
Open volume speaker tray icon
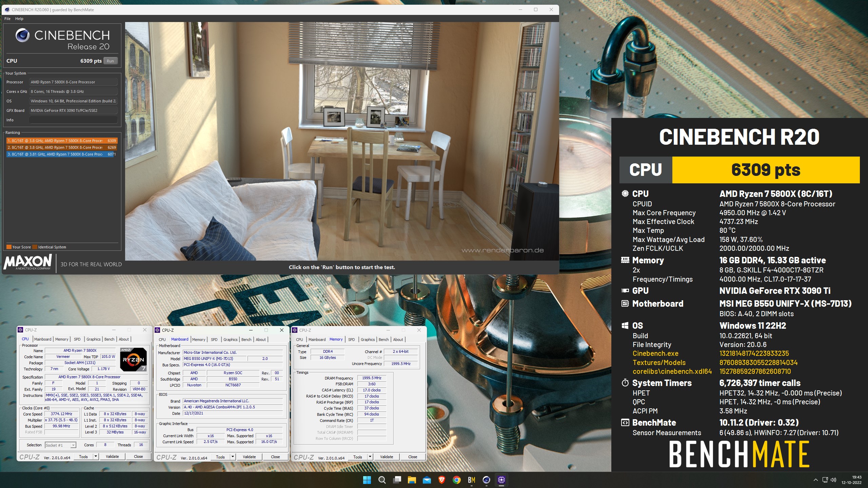pos(833,480)
